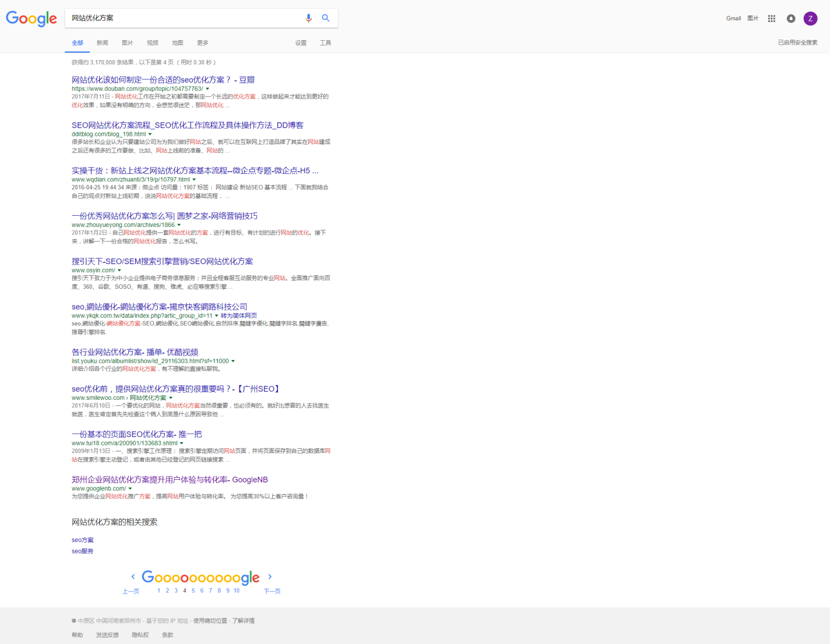Open the 广州SEO result title
830x644 pixels.
coord(177,389)
